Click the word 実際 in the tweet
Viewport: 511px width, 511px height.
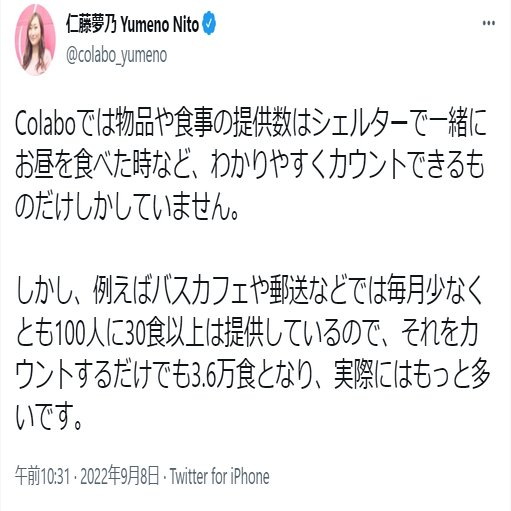[x=353, y=376]
